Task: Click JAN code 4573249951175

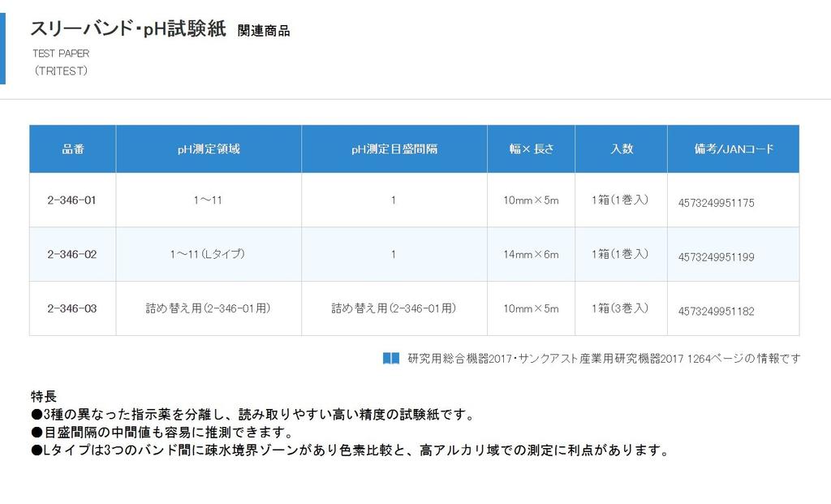Action: [x=716, y=203]
